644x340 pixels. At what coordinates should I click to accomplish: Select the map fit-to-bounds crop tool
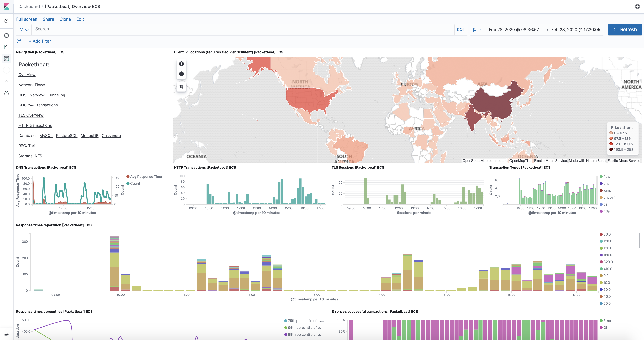[182, 87]
